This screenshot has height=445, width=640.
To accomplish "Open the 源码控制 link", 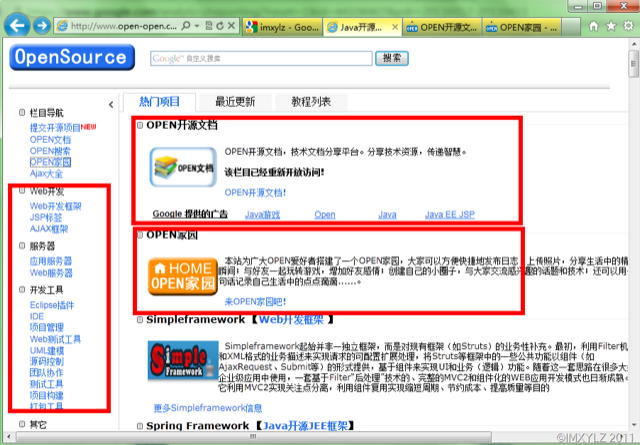I will click(47, 361).
